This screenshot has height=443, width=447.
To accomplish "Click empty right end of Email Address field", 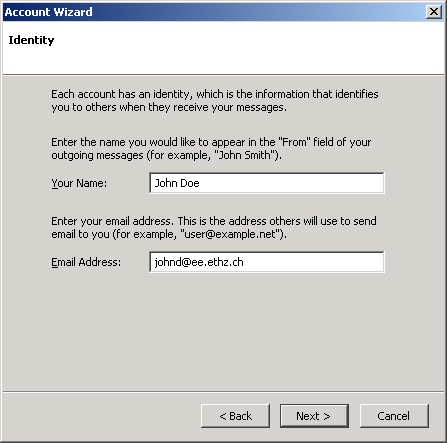I will pos(333,262).
